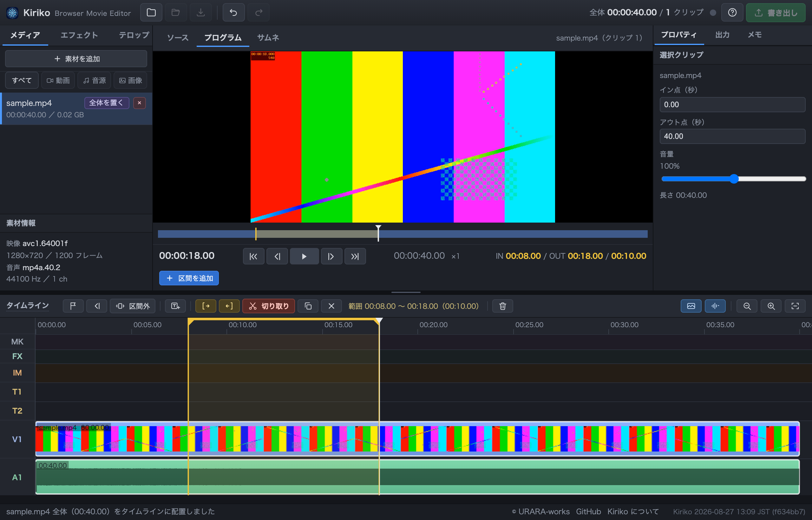Click 全体を置く for sample.mp4

click(106, 103)
